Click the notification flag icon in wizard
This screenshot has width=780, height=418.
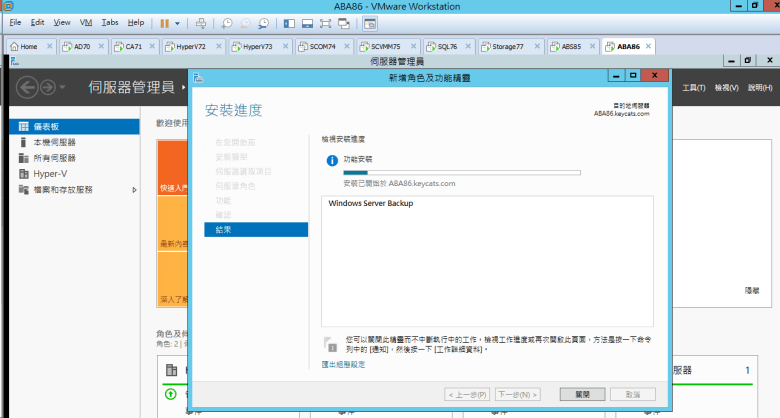point(331,344)
